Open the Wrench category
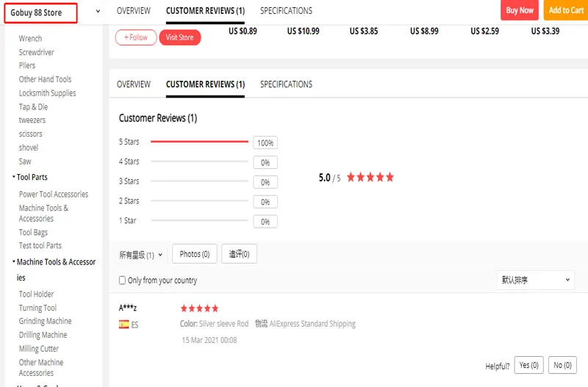This screenshot has height=387, width=588. coord(30,39)
